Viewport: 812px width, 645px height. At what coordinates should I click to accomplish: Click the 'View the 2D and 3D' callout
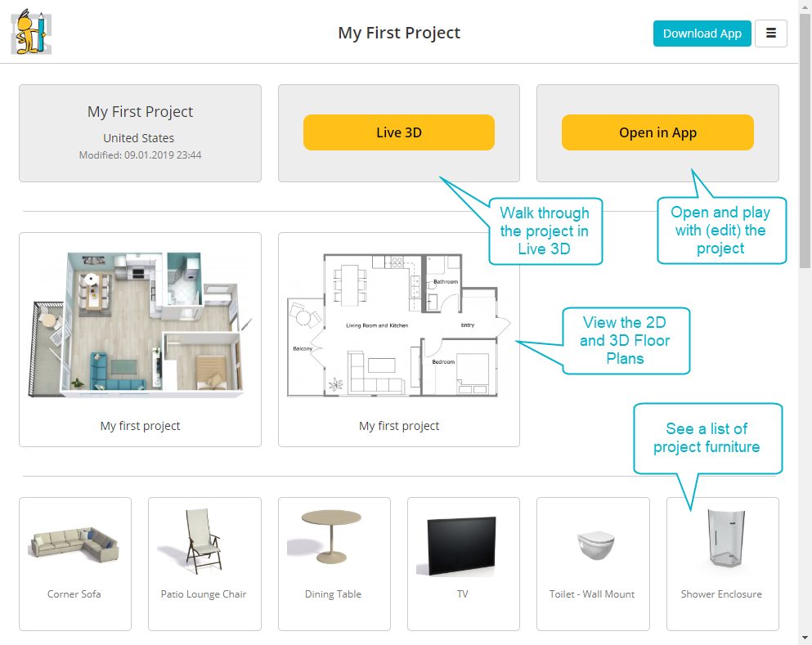coord(626,341)
